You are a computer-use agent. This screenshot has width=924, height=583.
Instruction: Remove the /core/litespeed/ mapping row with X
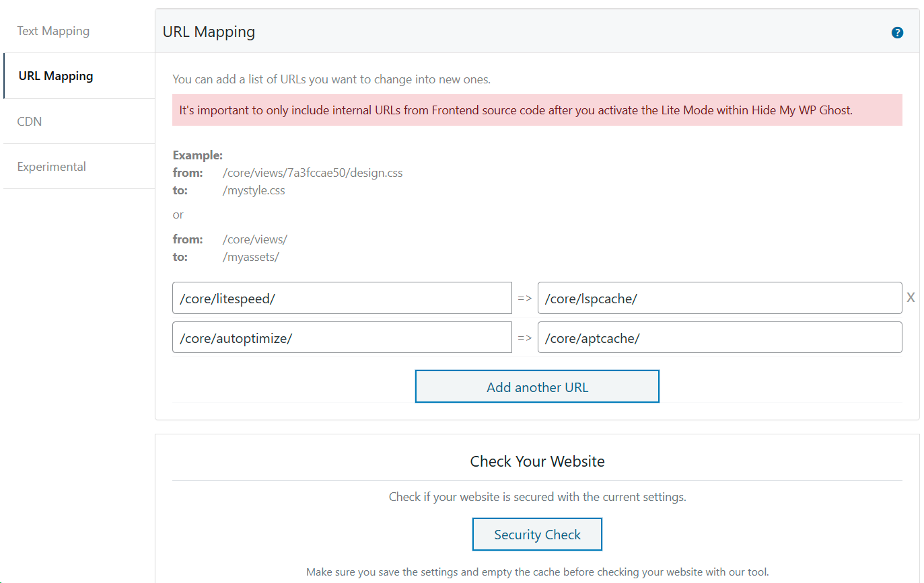pos(911,298)
